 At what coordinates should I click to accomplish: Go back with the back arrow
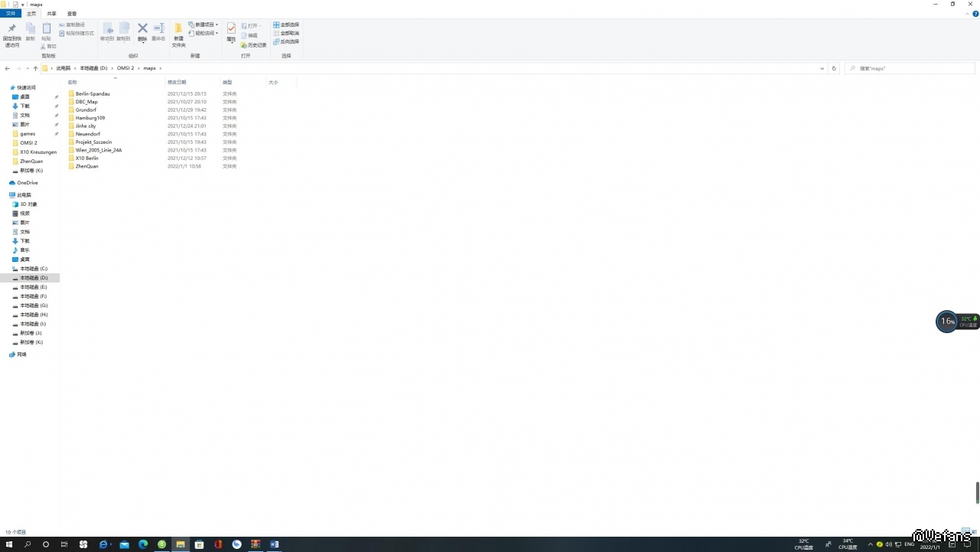8,68
